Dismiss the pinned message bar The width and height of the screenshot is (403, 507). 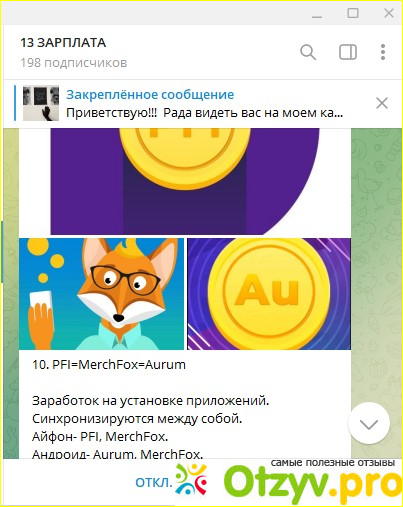382,103
